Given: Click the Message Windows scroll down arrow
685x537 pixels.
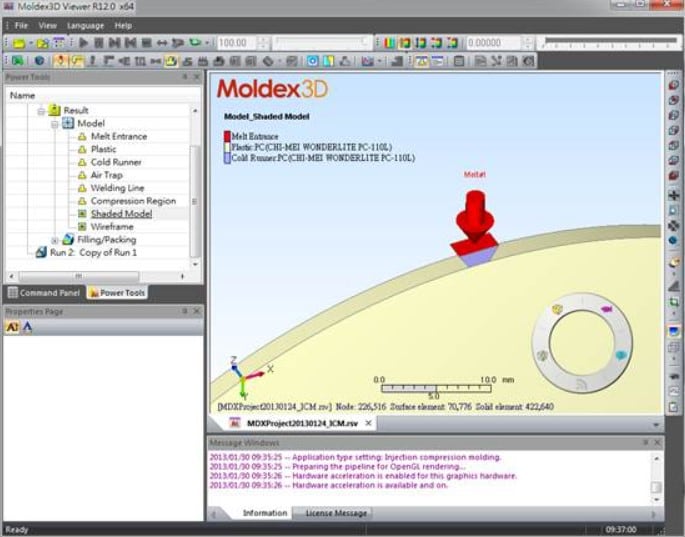Looking at the screenshot, I should pyautogui.click(x=656, y=499).
